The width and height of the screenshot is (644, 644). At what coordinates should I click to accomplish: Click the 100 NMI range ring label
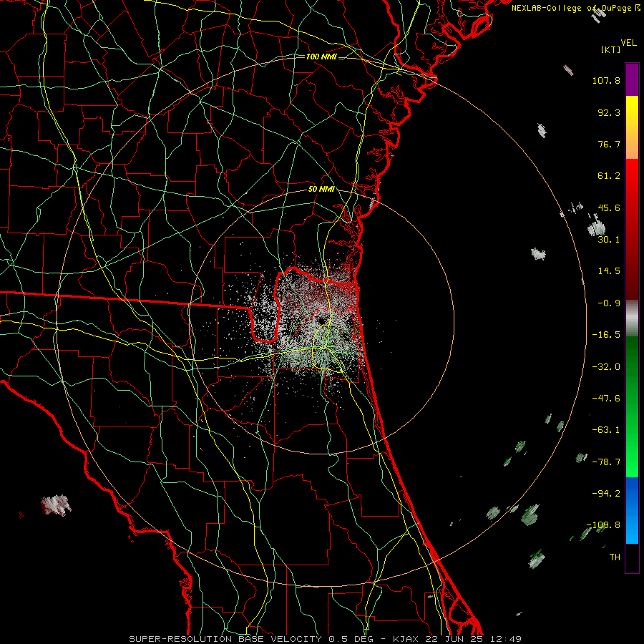click(x=321, y=57)
